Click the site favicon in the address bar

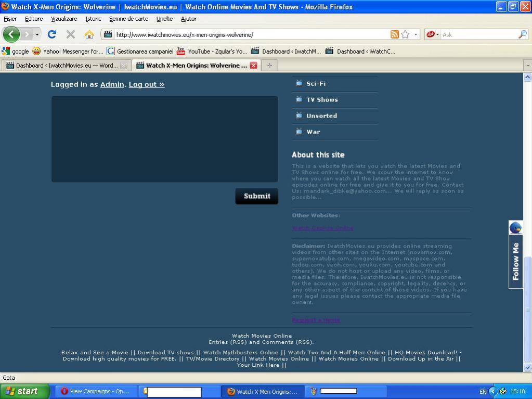[108, 34]
